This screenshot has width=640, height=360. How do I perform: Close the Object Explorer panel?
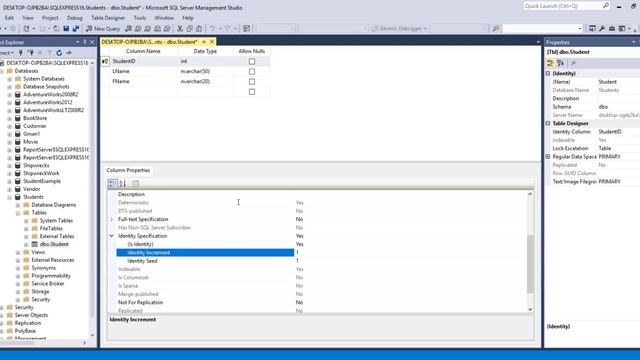point(92,42)
